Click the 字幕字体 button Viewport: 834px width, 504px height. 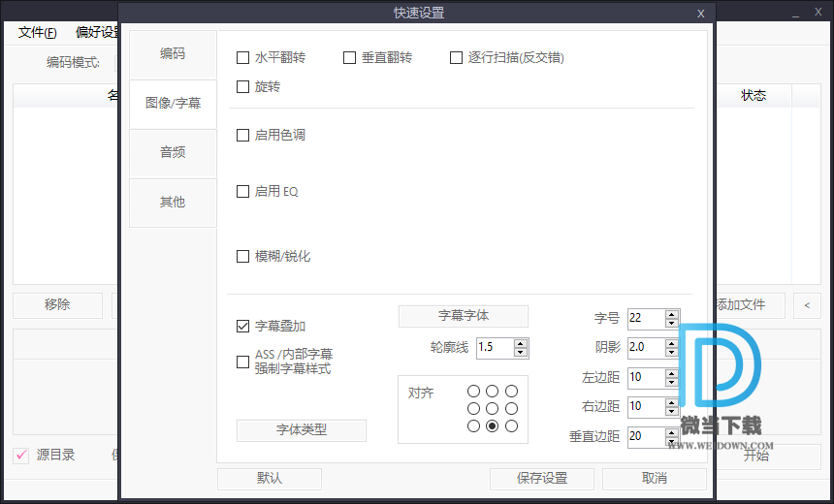tap(464, 316)
